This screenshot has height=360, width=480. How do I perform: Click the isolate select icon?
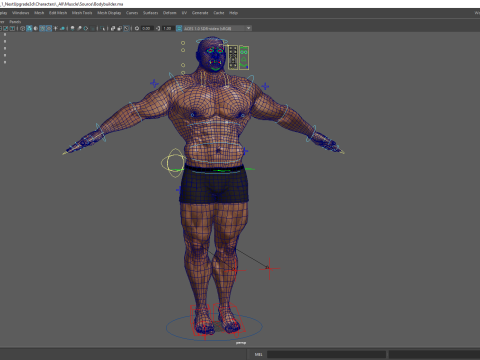(x=102, y=28)
